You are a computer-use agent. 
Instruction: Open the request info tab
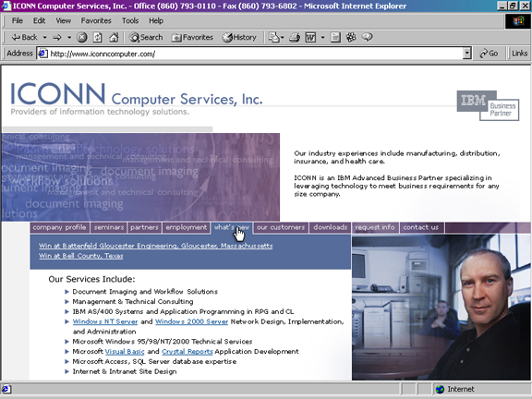pyautogui.click(x=375, y=227)
